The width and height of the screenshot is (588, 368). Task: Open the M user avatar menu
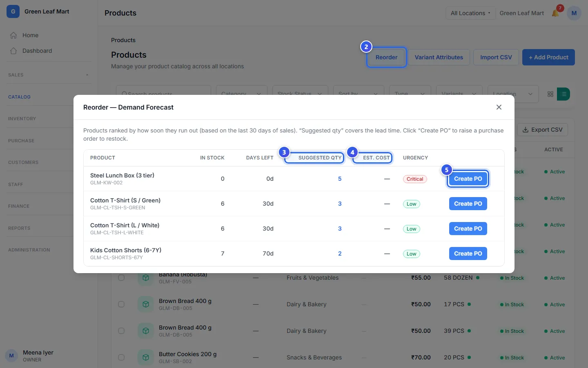click(x=574, y=13)
